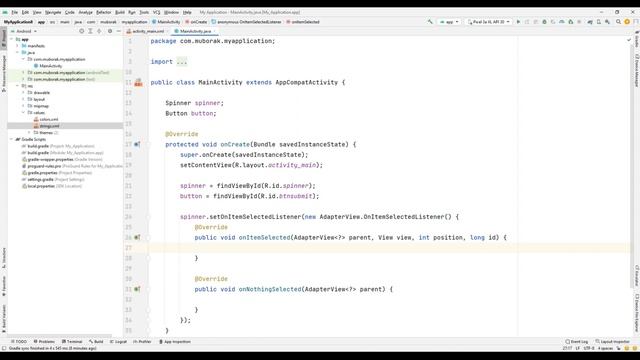Click override gutter icon beside onNothingSelected

[x=137, y=289]
